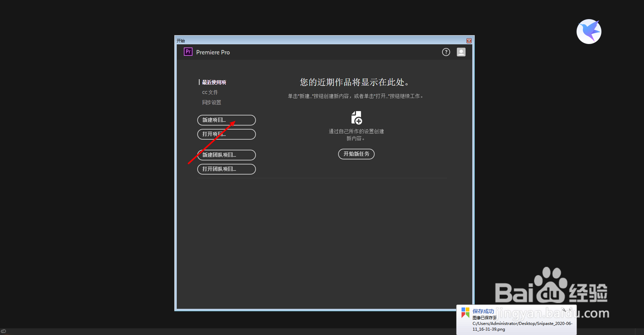Screen dimensions: 644x335
Task: Launch Thunder via the desktop icon
Action: coord(589,31)
